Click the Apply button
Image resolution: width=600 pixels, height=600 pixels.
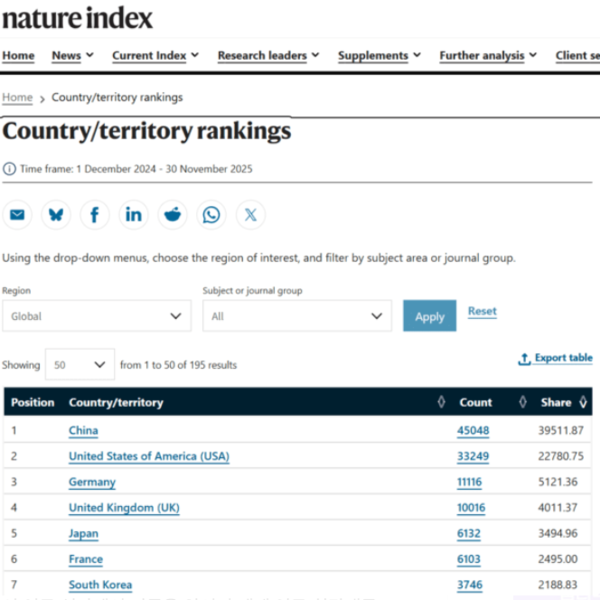(x=430, y=316)
